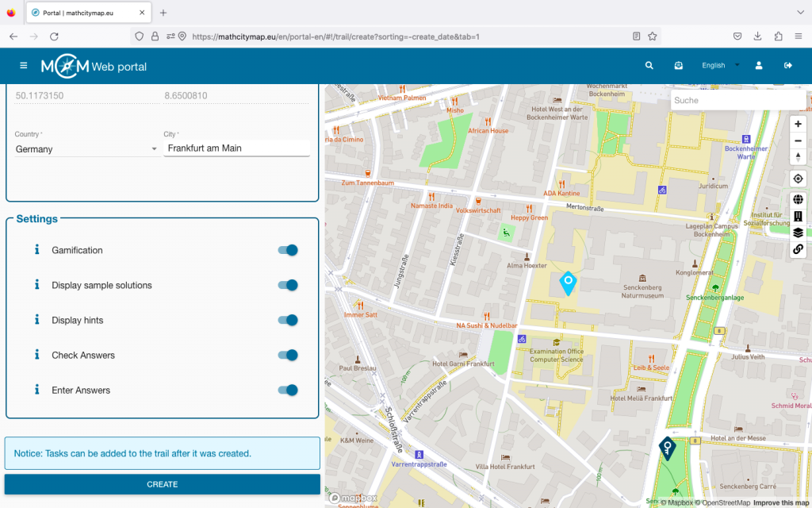The height and width of the screenshot is (508, 812).
Task: Click the City field with Frankfurt am Main
Action: tap(236, 148)
